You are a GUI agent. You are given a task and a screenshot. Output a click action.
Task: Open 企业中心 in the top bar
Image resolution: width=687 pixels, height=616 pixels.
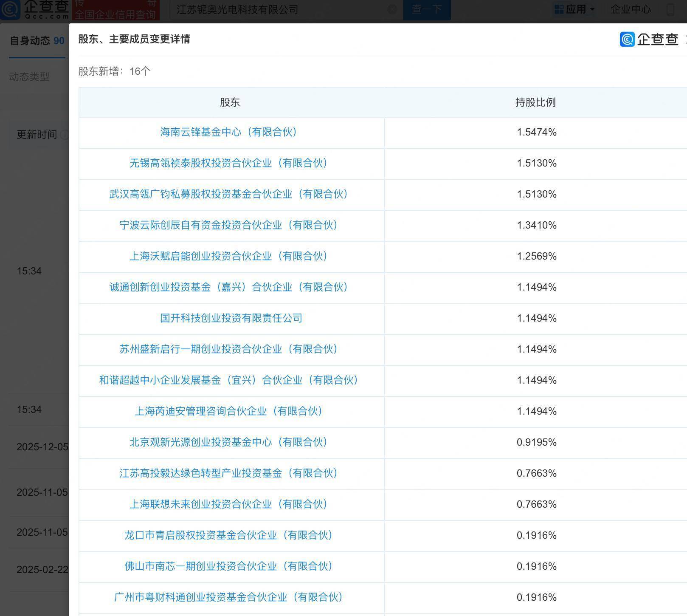(631, 9)
